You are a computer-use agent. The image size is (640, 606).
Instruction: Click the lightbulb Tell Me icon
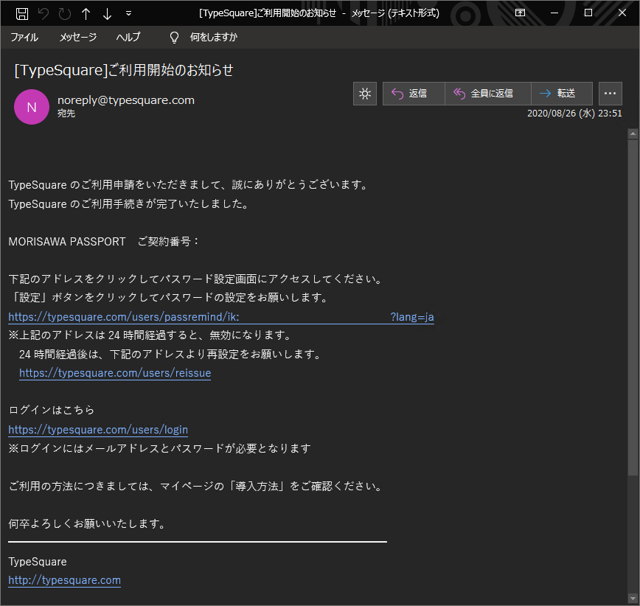[x=174, y=38]
